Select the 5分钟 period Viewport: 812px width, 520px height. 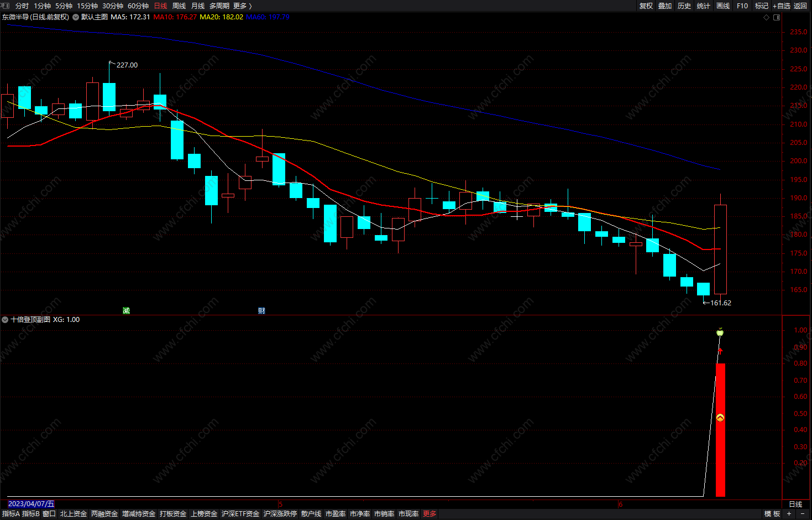pyautogui.click(x=64, y=6)
